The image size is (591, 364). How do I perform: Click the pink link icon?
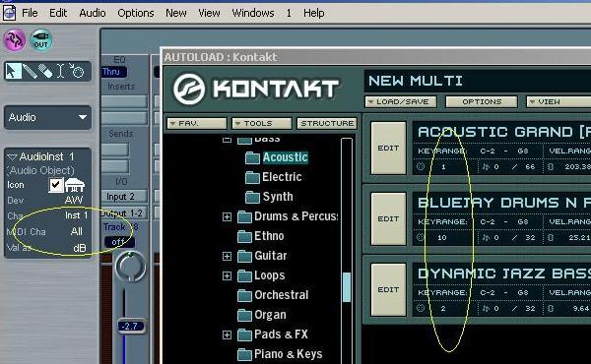tap(15, 40)
